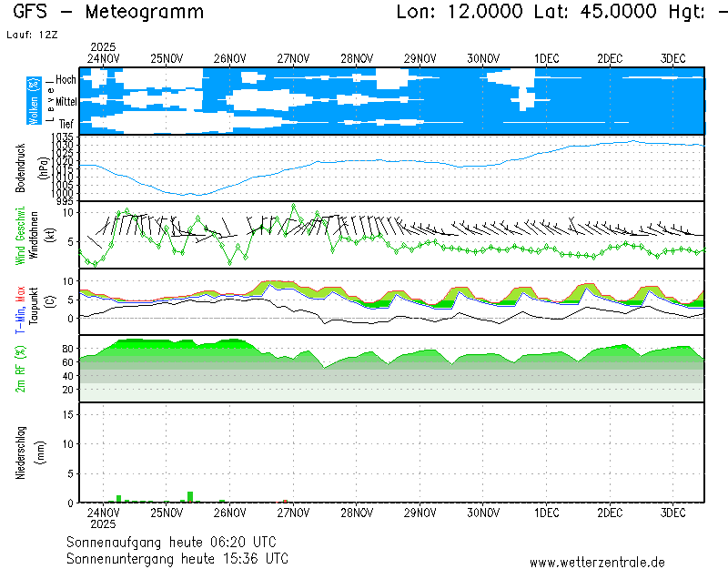Click the green Wind Geschwi. axis label
Image resolution: width=728 pixels, height=569 pixels.
point(20,234)
